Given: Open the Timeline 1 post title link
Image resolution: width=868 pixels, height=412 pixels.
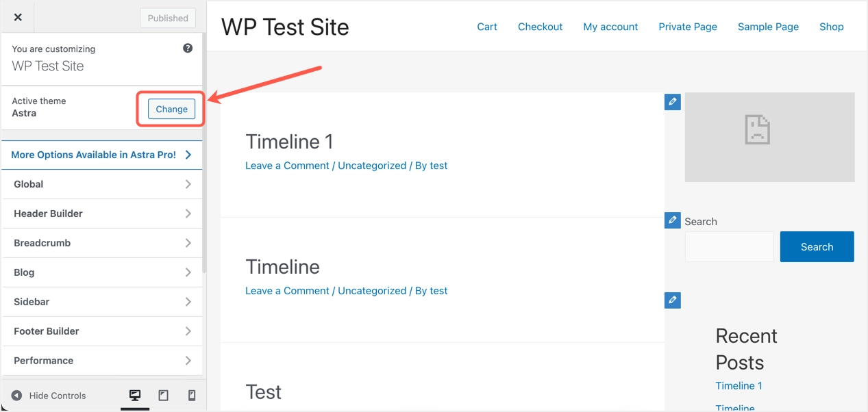Looking at the screenshot, I should click(289, 142).
